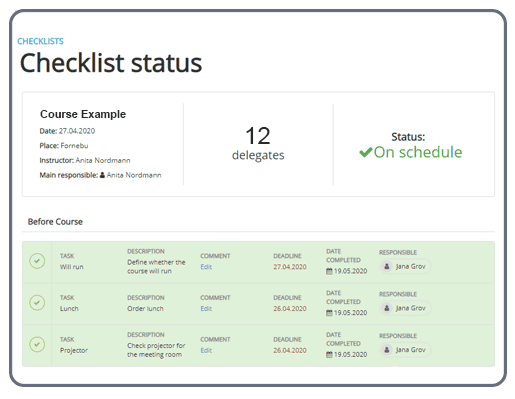Click description 'Order lunch'
This screenshot has height=399, width=515.
point(145,308)
